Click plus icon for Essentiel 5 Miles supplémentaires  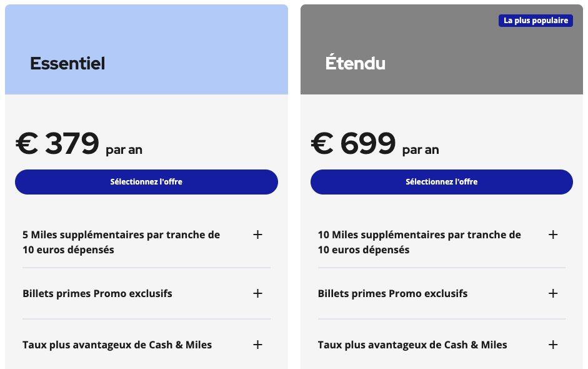(x=257, y=235)
